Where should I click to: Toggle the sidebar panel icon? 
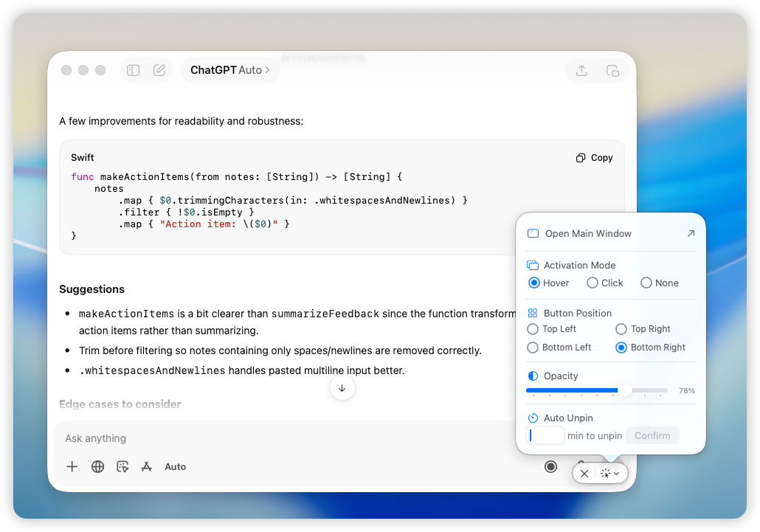click(x=134, y=70)
